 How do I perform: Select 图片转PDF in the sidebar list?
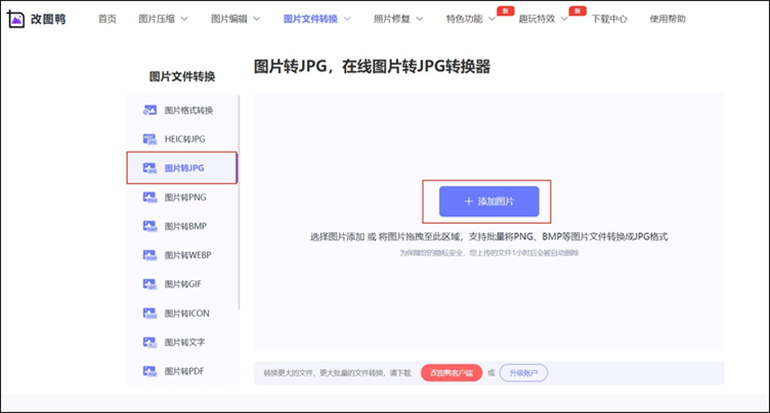click(x=186, y=371)
